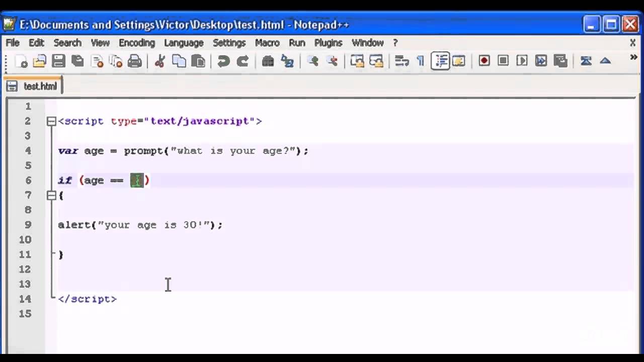The image size is (644, 362).
Task: Click the selected value in the if condition
Action: pos(137,180)
